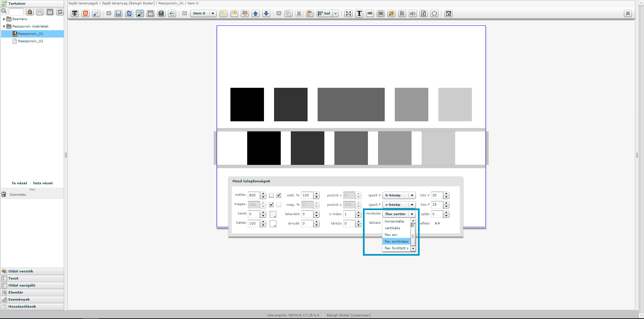This screenshot has width=644, height=319.
Task: Click the save floppy disk icon
Action: [118, 13]
